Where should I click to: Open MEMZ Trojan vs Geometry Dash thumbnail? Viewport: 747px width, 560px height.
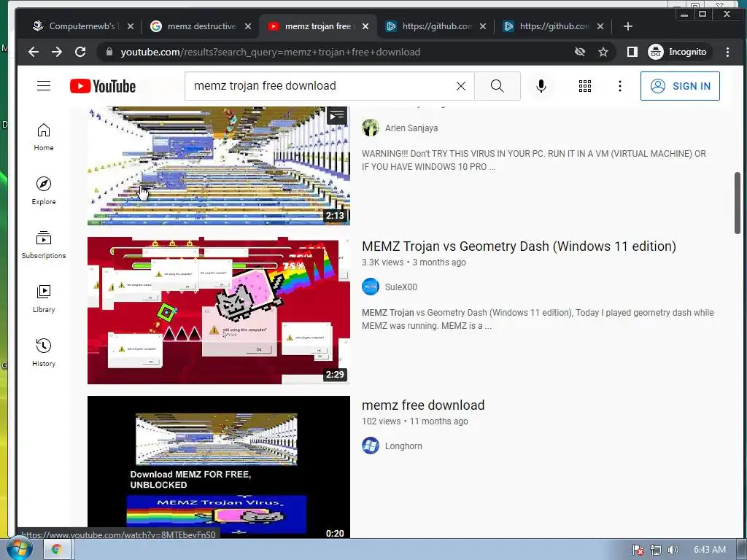point(219,311)
